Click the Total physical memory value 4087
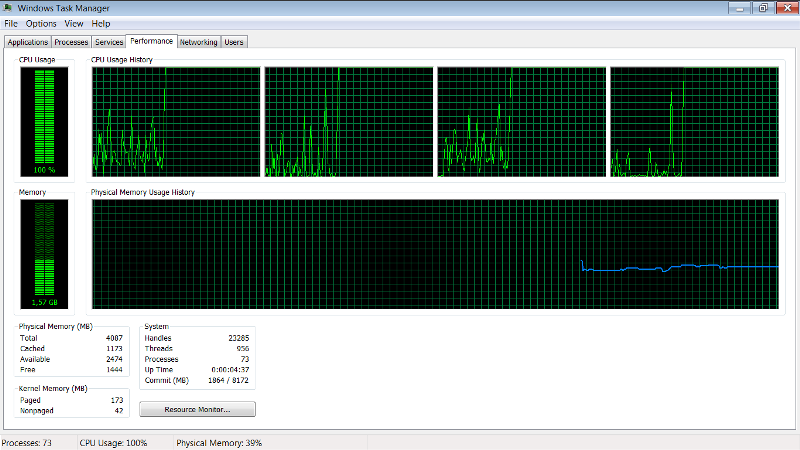The image size is (800, 450). tap(114, 338)
